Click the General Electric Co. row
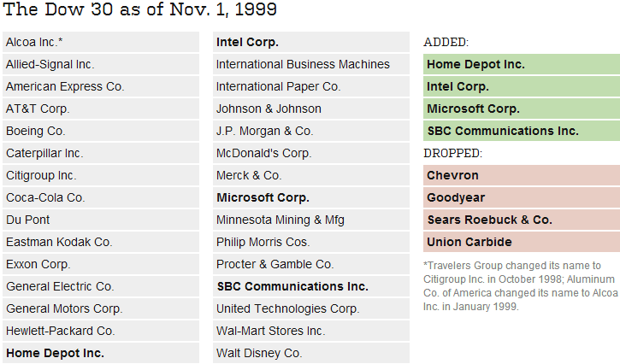The width and height of the screenshot is (620, 364). tap(101, 286)
